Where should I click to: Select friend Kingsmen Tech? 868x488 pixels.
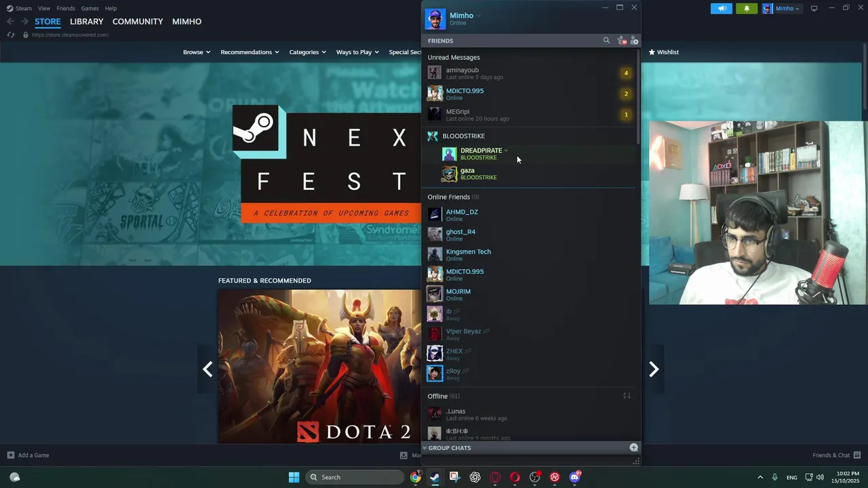(x=529, y=255)
